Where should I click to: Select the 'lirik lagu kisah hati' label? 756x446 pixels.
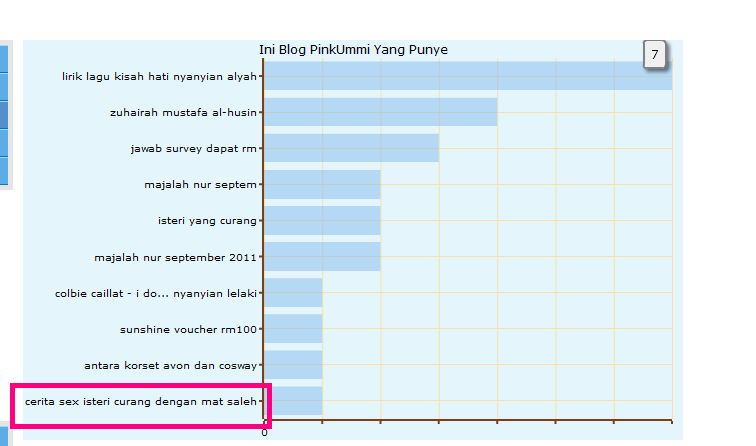click(159, 76)
